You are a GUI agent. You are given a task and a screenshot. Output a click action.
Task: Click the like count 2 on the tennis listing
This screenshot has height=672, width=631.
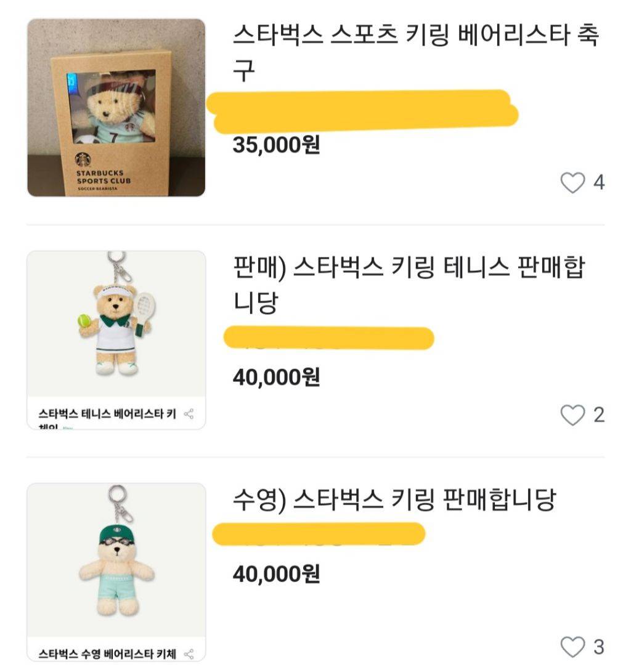599,415
